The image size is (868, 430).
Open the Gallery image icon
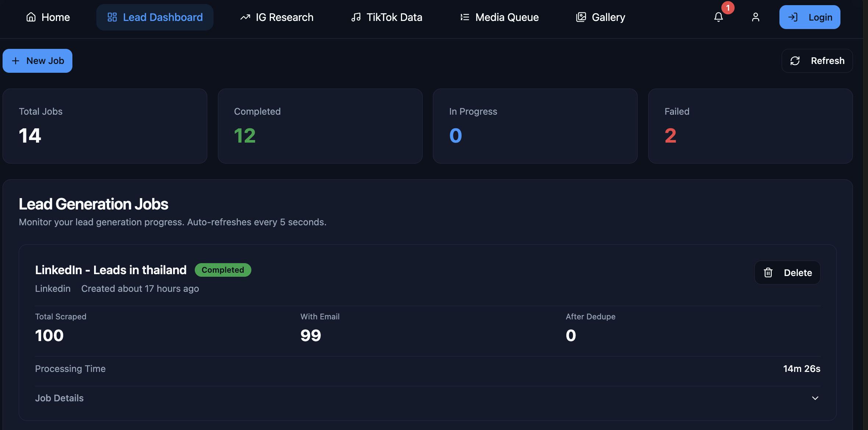click(x=581, y=17)
